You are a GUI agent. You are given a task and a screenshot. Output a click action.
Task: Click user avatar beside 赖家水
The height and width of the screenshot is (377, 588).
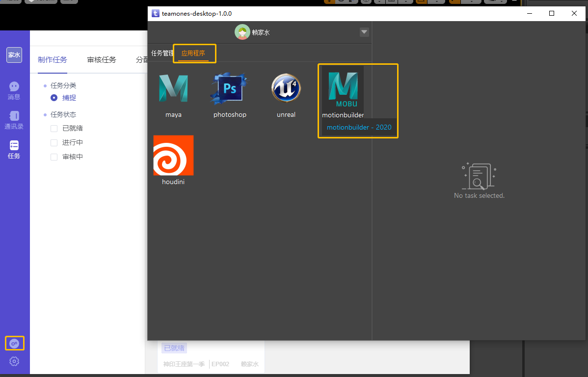tap(242, 32)
